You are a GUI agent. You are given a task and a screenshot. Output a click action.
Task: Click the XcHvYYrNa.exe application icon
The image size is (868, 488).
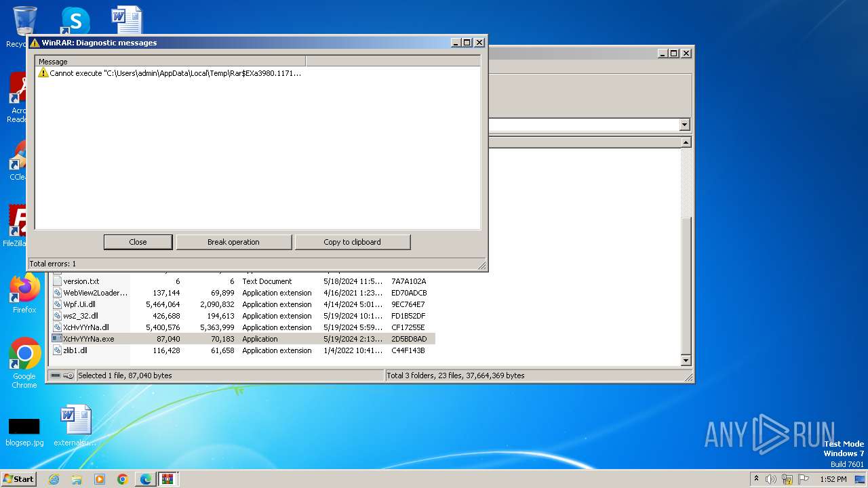[x=57, y=339]
